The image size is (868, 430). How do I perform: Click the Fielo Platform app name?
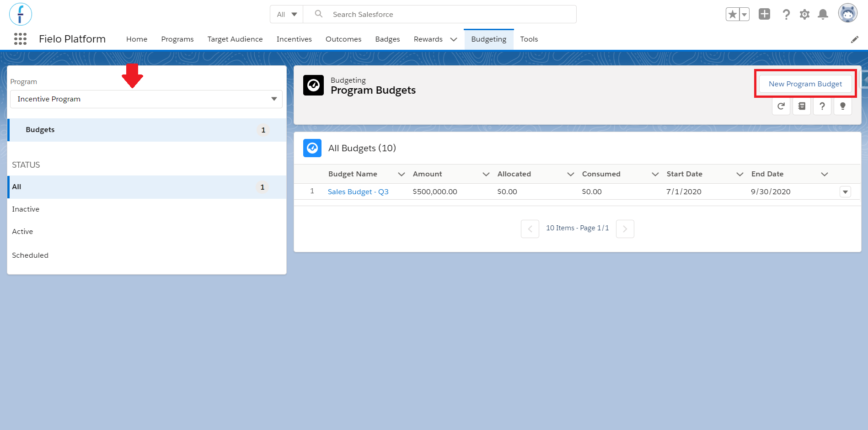pyautogui.click(x=72, y=39)
